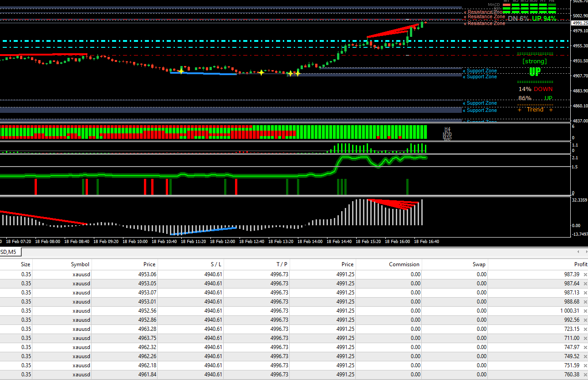
Task: Close the position showing 987.39 profit
Action: 585,274
